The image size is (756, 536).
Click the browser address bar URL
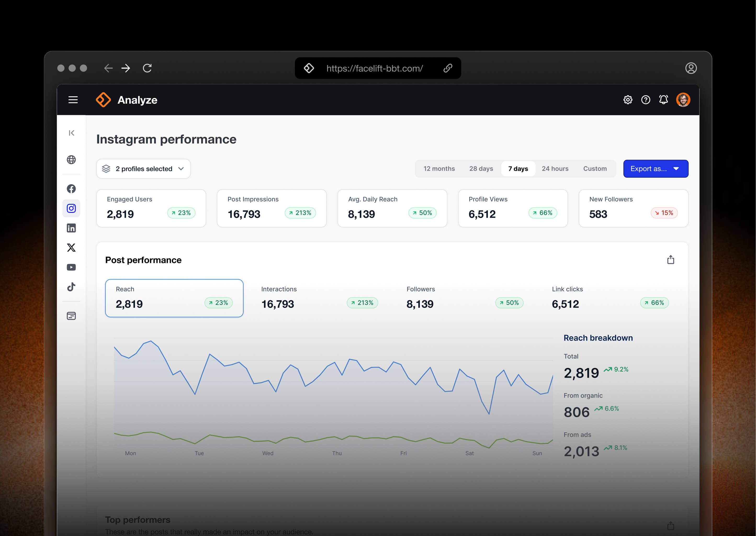tap(374, 68)
